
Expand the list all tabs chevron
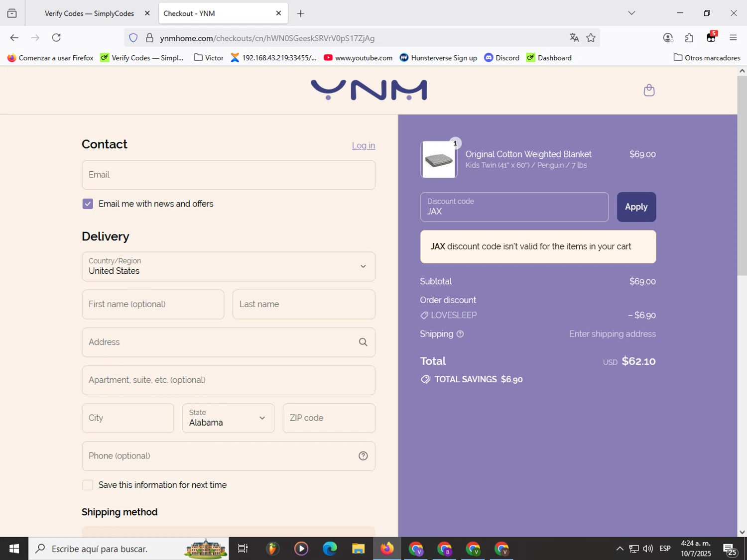pyautogui.click(x=631, y=13)
